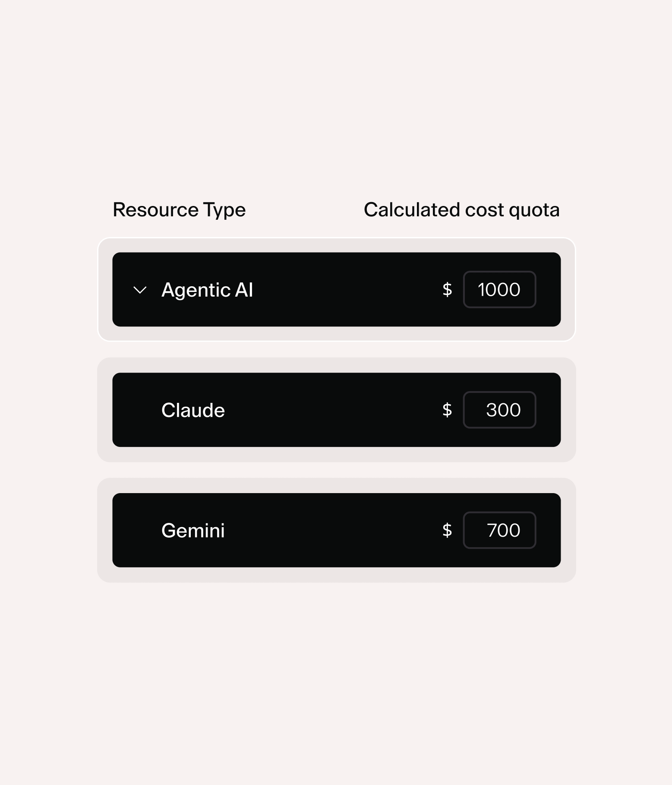Select the Gemini resource label

tap(193, 530)
